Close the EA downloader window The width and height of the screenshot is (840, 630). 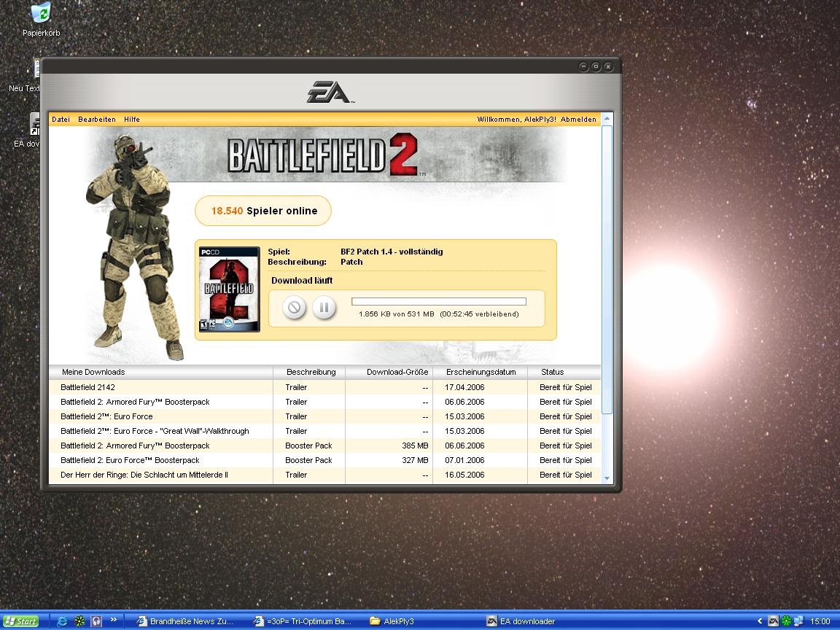608,66
